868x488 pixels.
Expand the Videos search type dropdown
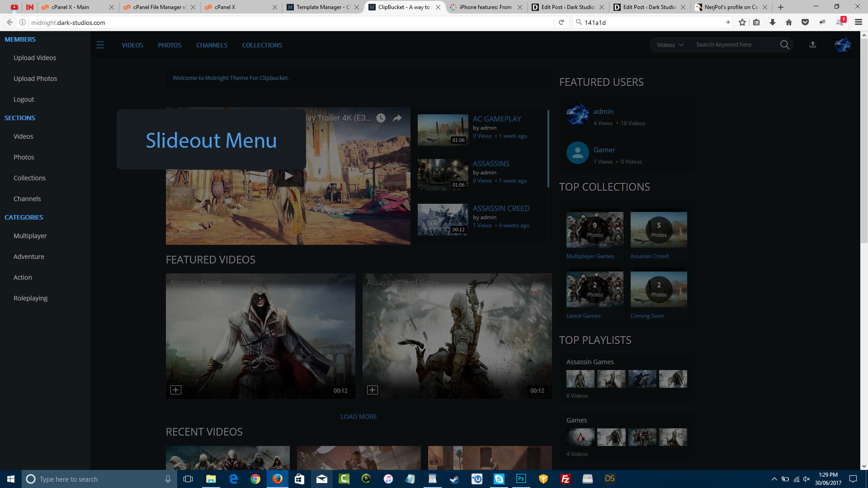pyautogui.click(x=670, y=45)
